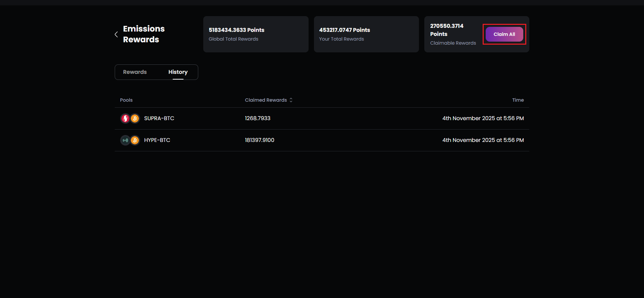Screen dimensions: 644x298
Task: Click the Claimed Rewards column header
Action: point(266,100)
